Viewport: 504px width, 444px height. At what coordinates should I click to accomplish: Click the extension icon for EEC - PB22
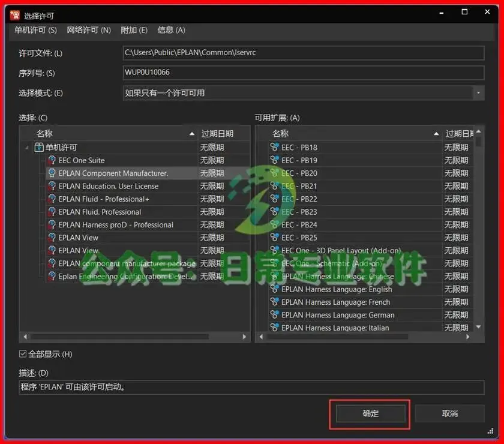[275, 199]
